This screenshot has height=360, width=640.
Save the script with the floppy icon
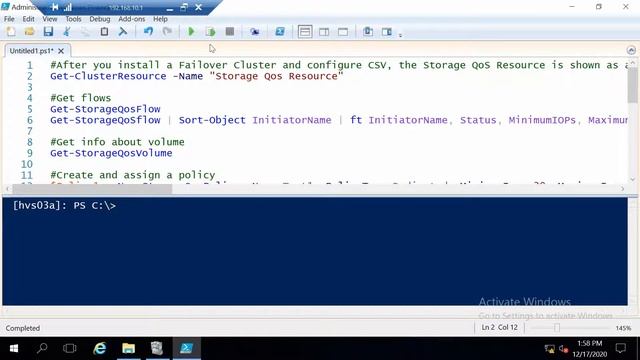(x=48, y=31)
